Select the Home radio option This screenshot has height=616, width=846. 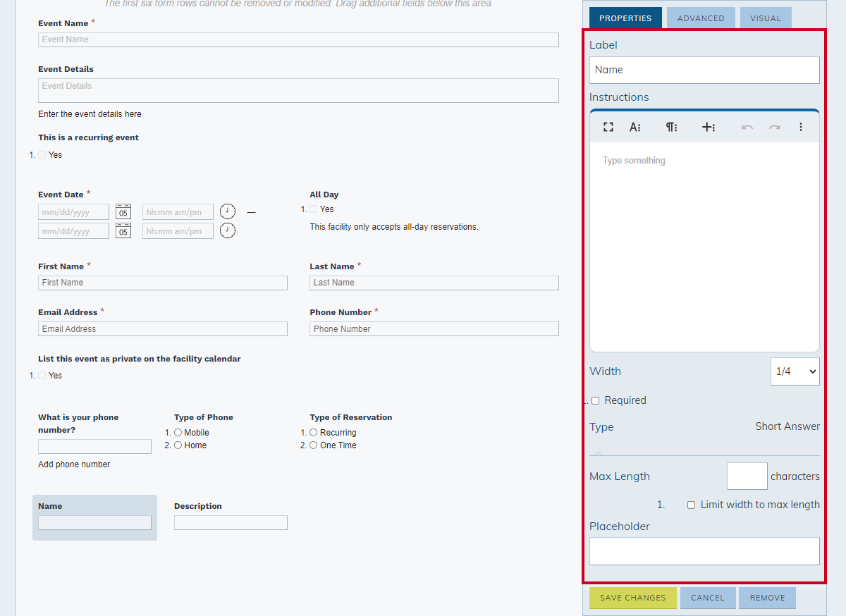pyautogui.click(x=178, y=445)
